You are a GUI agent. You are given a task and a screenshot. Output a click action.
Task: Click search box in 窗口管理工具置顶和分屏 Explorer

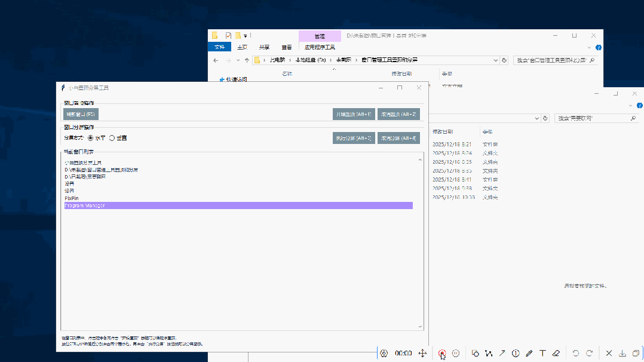pos(556,60)
